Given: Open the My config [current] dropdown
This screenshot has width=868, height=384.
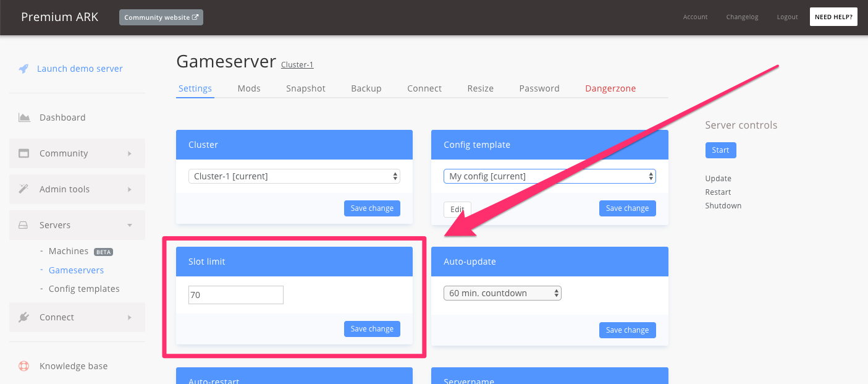Looking at the screenshot, I should pos(550,176).
